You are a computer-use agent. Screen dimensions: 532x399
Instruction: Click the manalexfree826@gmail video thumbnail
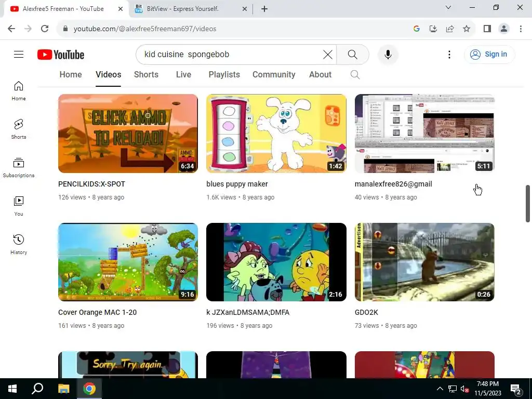[424, 134]
